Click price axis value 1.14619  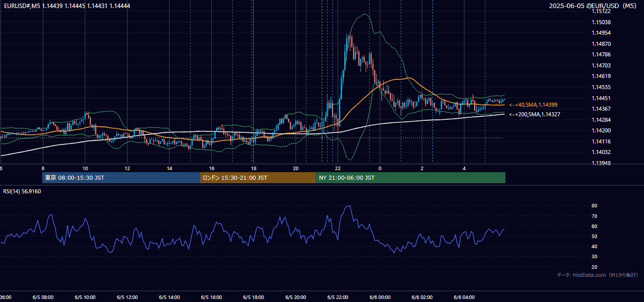[x=601, y=76]
